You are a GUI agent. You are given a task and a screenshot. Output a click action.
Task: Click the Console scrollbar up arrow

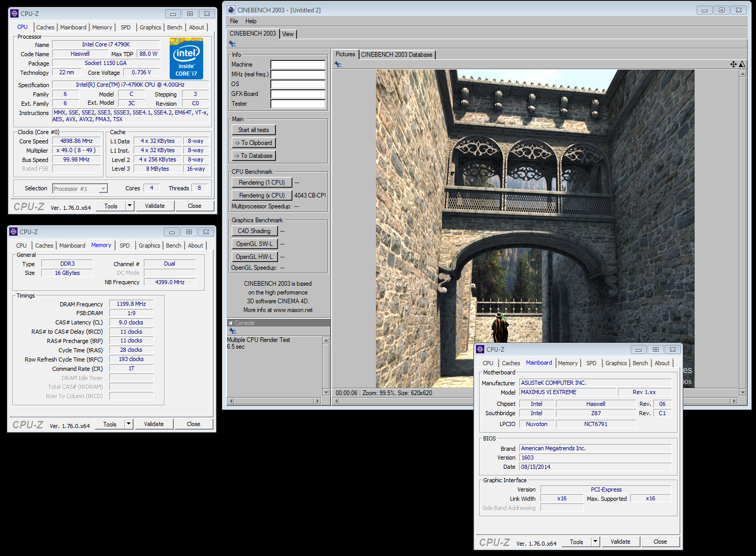point(326,340)
